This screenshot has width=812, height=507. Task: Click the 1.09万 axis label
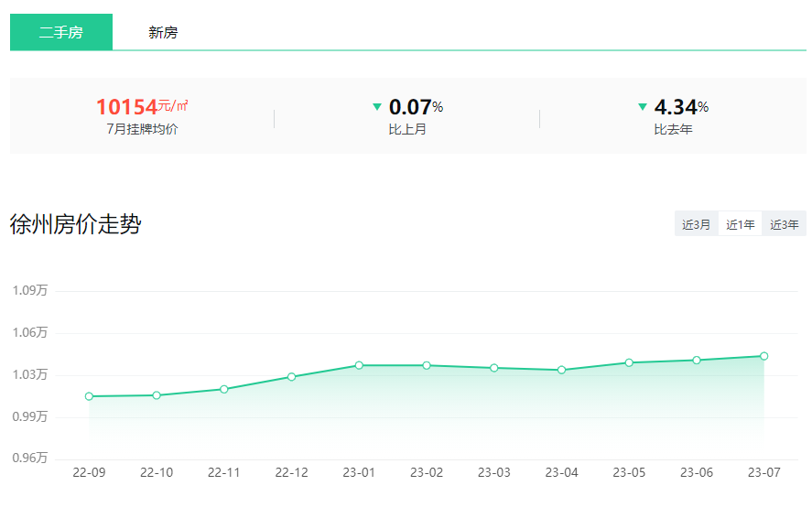[x=30, y=290]
